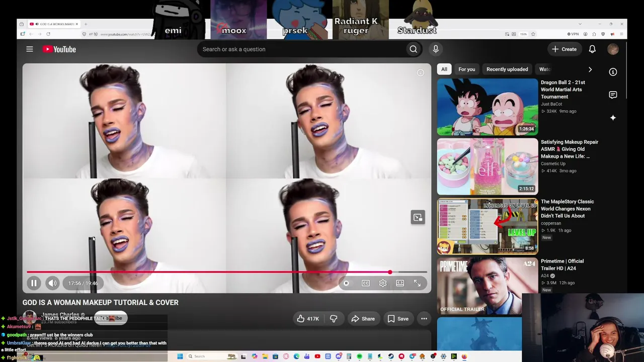Click the right sidebar sparkle icon
This screenshot has width=644, height=362.
(613, 118)
